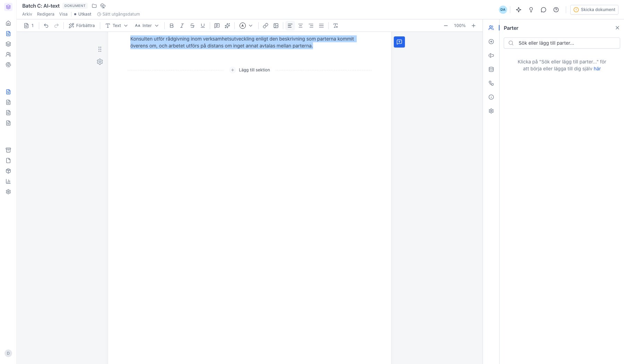Click Lägg till sektion
The height and width of the screenshot is (364, 624).
pyautogui.click(x=250, y=70)
